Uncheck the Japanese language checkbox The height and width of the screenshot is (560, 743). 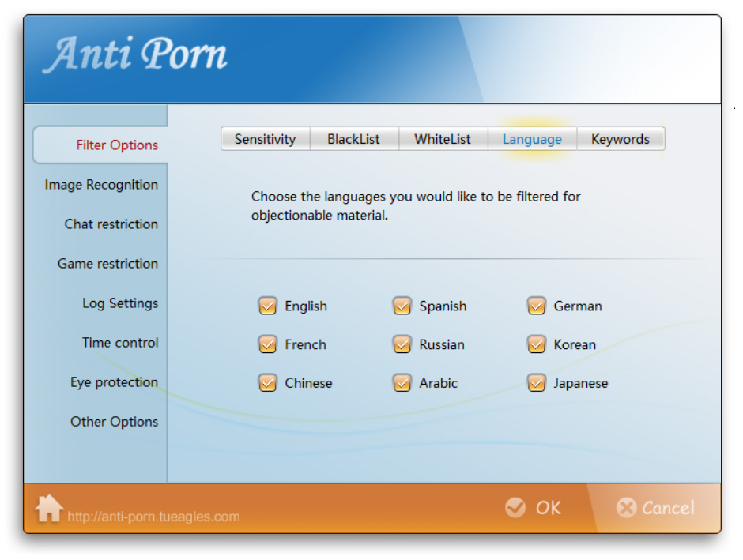(x=537, y=383)
